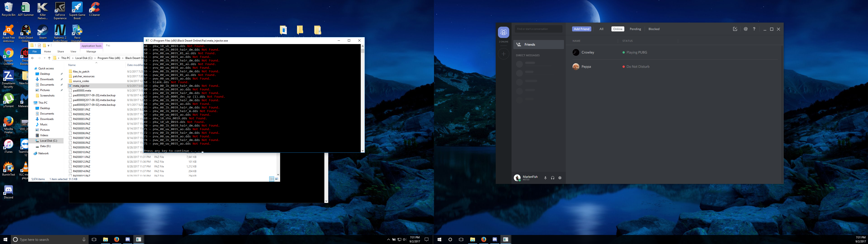The image size is (868, 244).
Task: Click the console window vertical scrollbar
Action: tap(363, 98)
